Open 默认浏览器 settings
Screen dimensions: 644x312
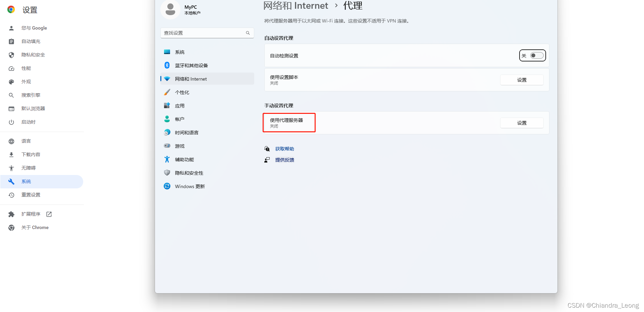[33, 108]
